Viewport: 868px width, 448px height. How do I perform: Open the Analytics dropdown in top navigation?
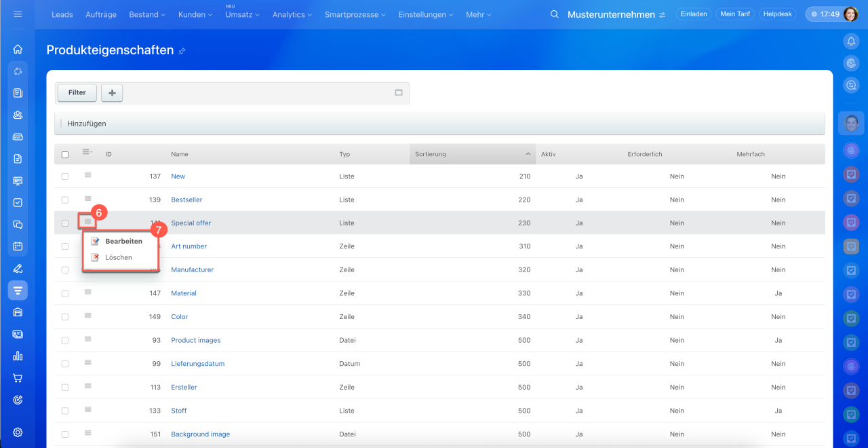292,14
